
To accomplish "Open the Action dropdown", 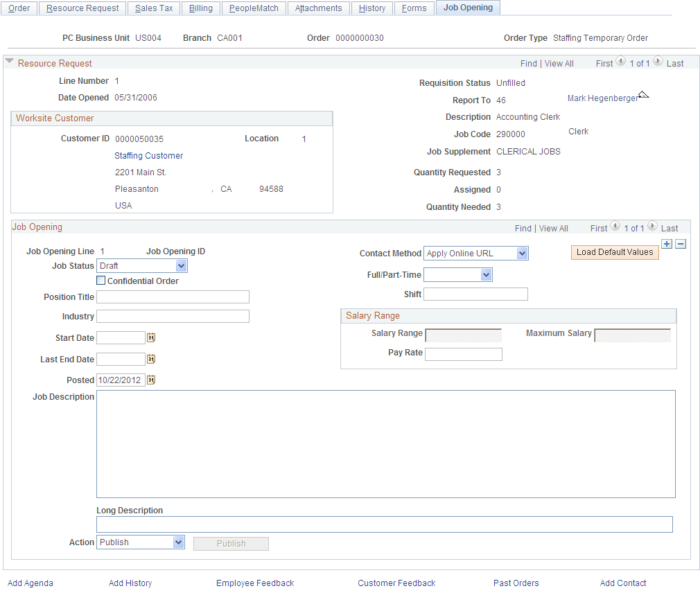I will point(141,542).
